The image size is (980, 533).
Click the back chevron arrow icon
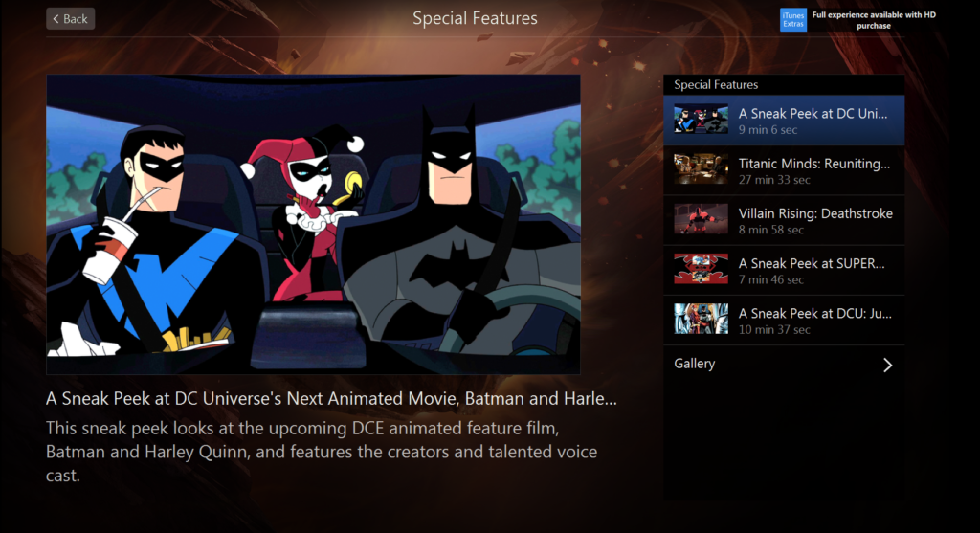tap(56, 19)
